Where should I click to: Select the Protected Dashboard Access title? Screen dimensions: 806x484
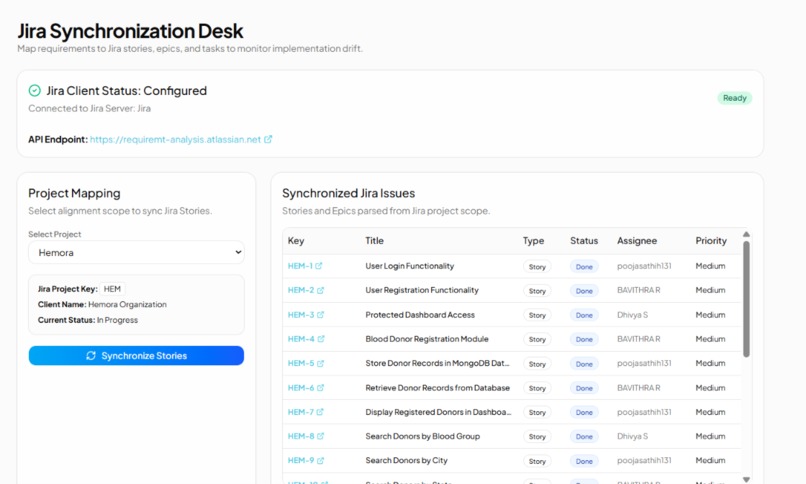click(420, 314)
